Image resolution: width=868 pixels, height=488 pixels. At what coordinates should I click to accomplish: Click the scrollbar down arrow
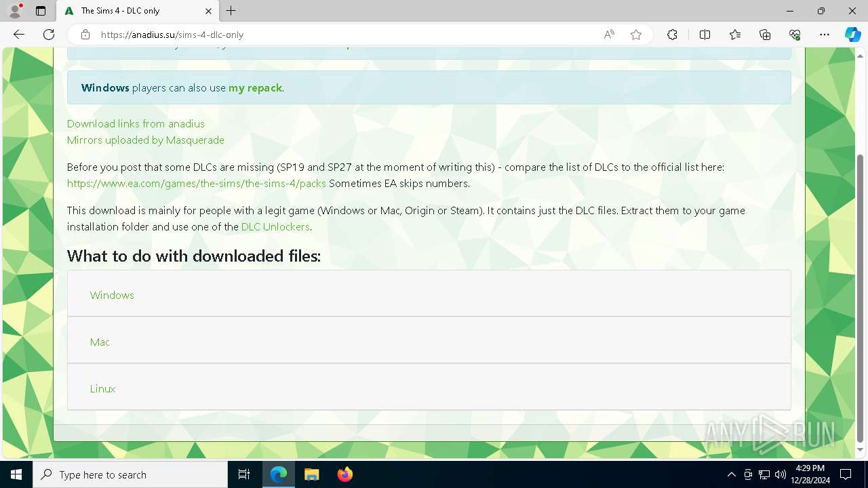pyautogui.click(x=861, y=450)
